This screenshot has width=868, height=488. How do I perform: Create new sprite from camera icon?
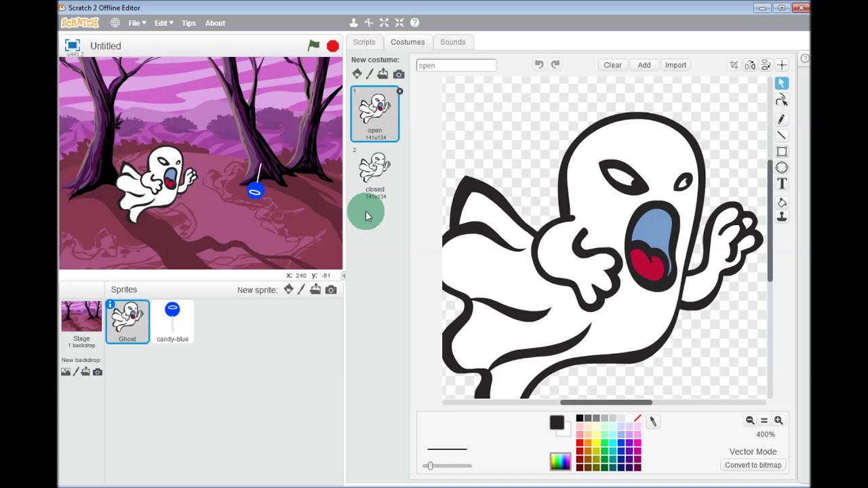331,289
